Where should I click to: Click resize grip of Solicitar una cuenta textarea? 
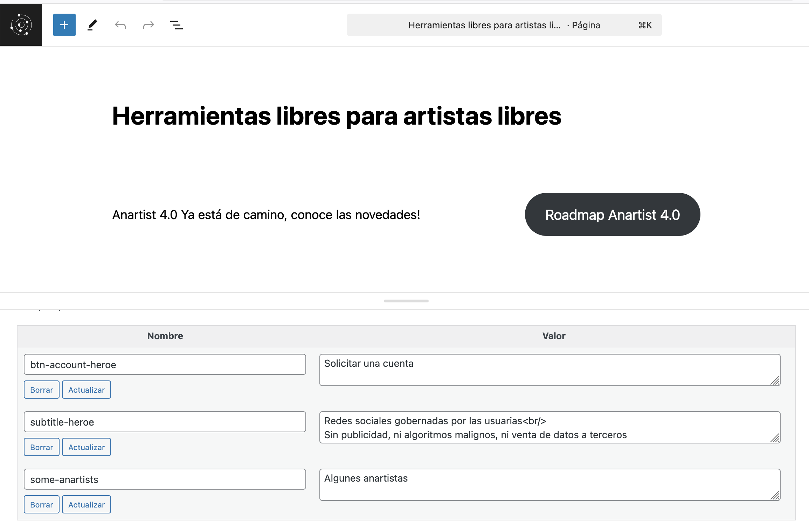(775, 380)
